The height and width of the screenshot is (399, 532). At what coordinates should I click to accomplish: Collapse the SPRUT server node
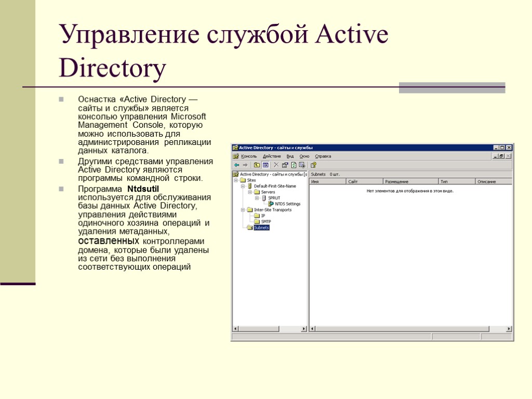[x=257, y=198]
